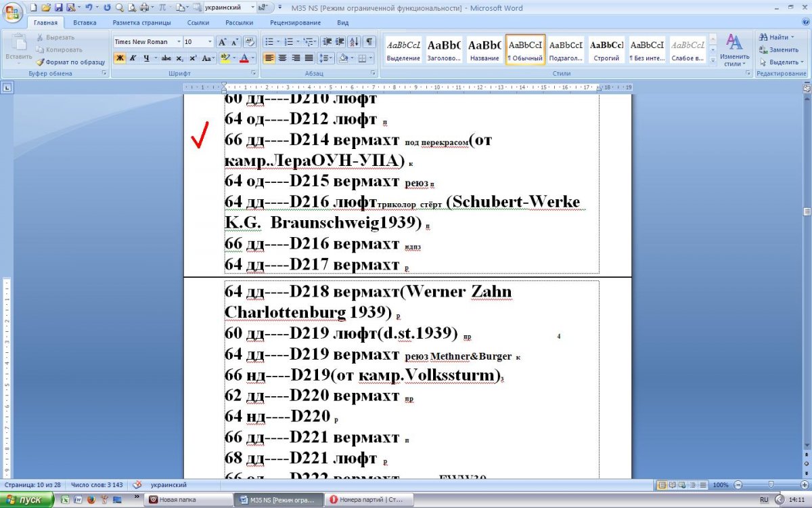Click the Undo arrow icon
The height and width of the screenshot is (508, 812).
(88, 7)
